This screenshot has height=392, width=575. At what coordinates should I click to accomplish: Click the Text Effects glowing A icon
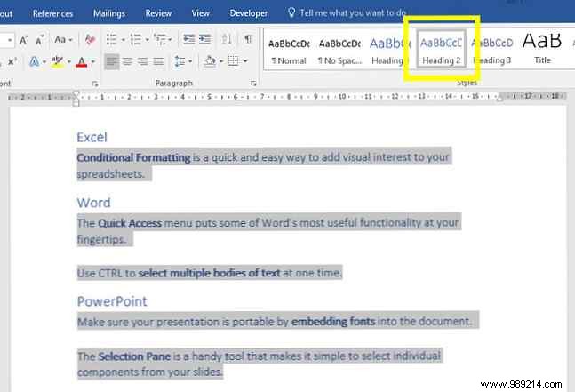tap(34, 61)
